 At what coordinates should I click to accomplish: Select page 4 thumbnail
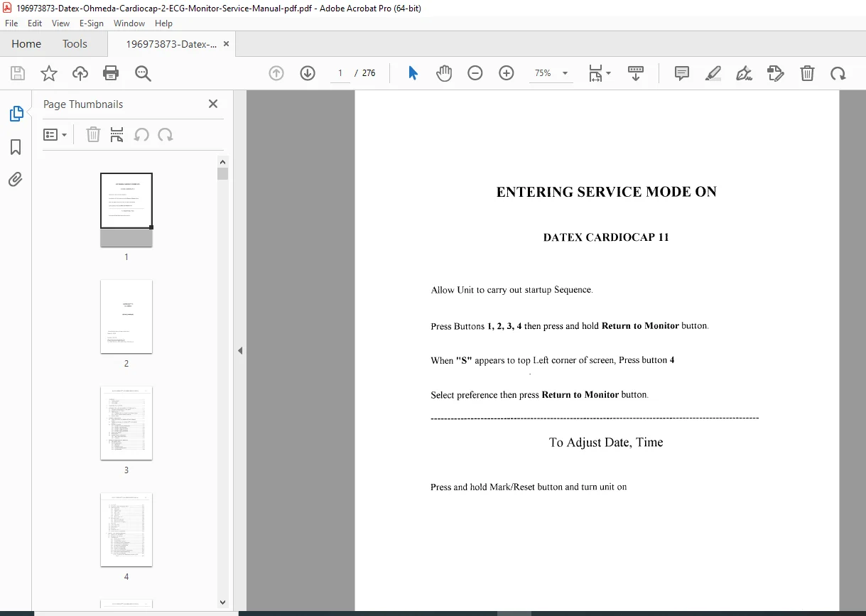(126, 529)
